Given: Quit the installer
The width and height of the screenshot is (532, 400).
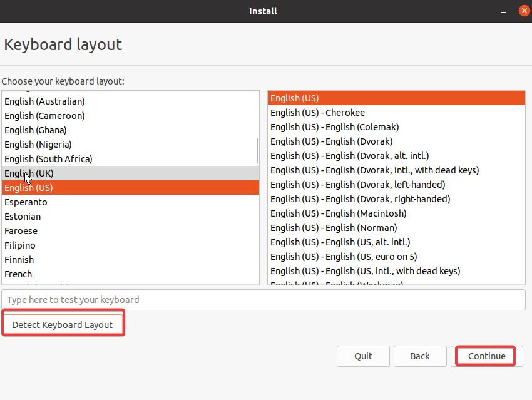Looking at the screenshot, I should pos(363,356).
